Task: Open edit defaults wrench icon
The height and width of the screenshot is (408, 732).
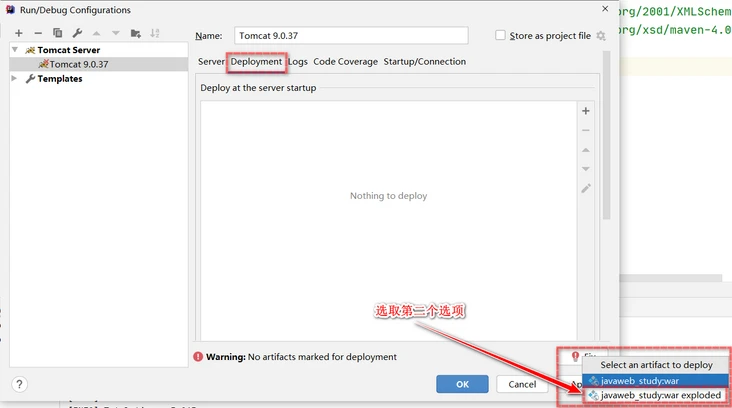Action: [x=77, y=33]
